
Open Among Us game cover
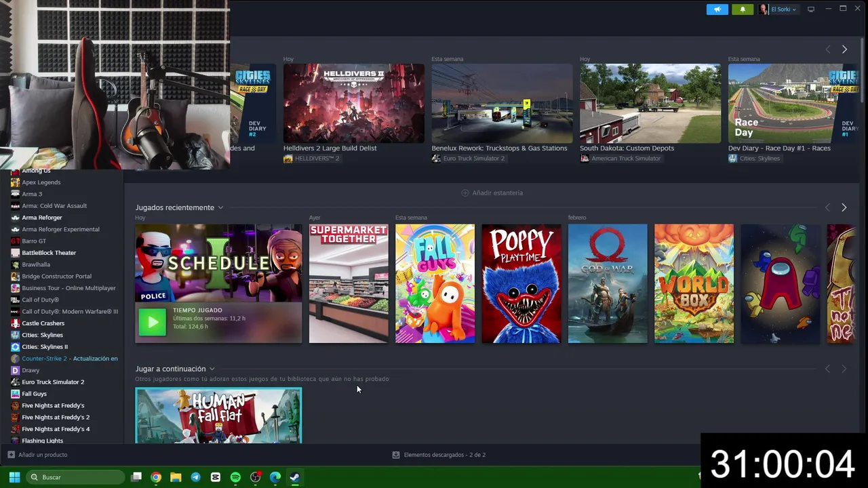tap(781, 283)
